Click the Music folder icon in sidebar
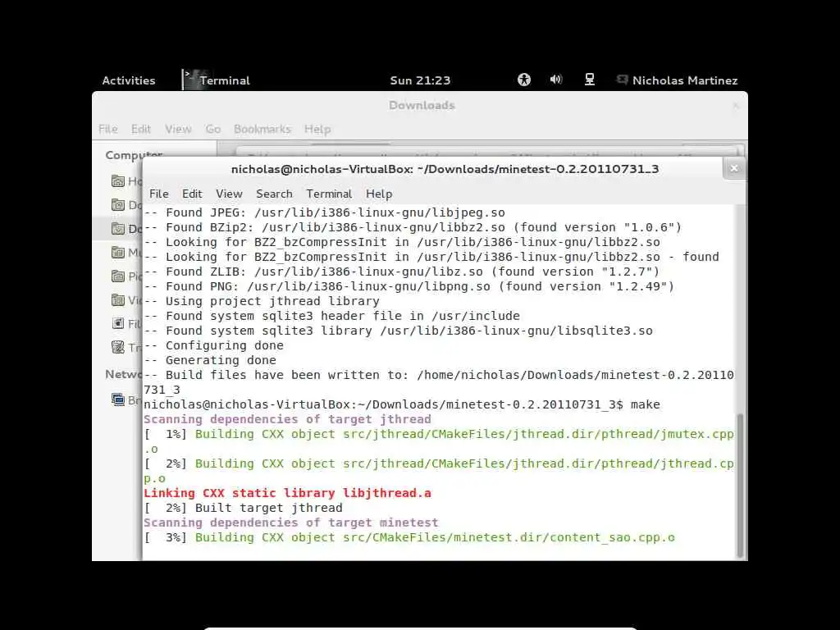 click(118, 253)
